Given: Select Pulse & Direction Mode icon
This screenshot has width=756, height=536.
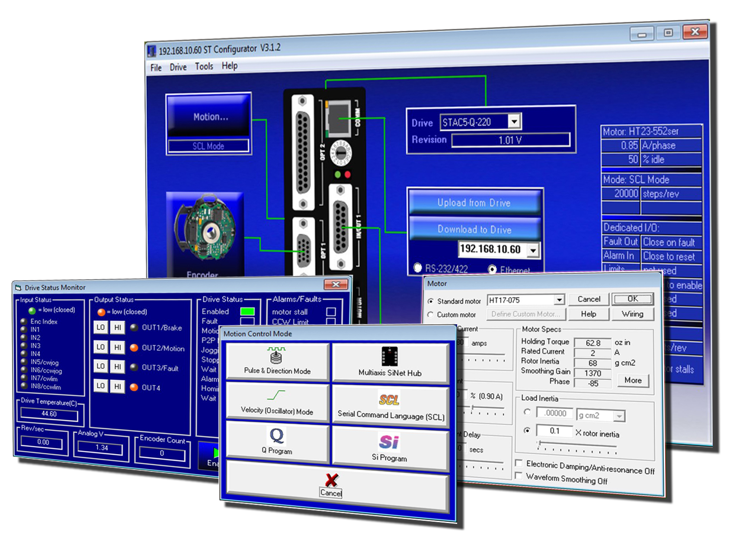Looking at the screenshot, I should (276, 356).
